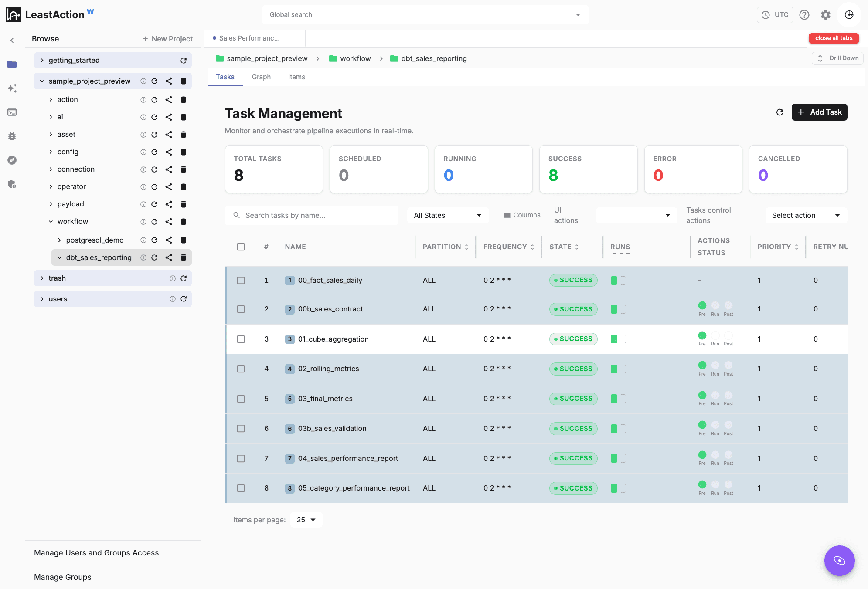Delete the payload folder
Screen dimensions: 868x589
tap(184, 204)
